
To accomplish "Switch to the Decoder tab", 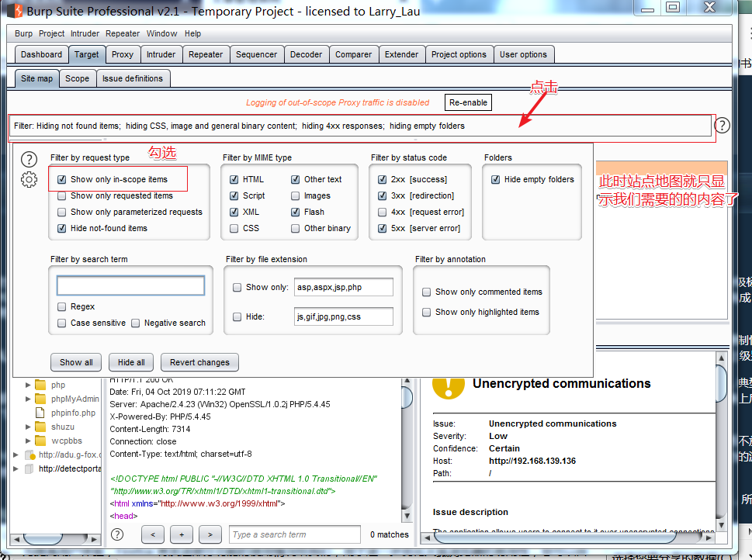I will (306, 54).
